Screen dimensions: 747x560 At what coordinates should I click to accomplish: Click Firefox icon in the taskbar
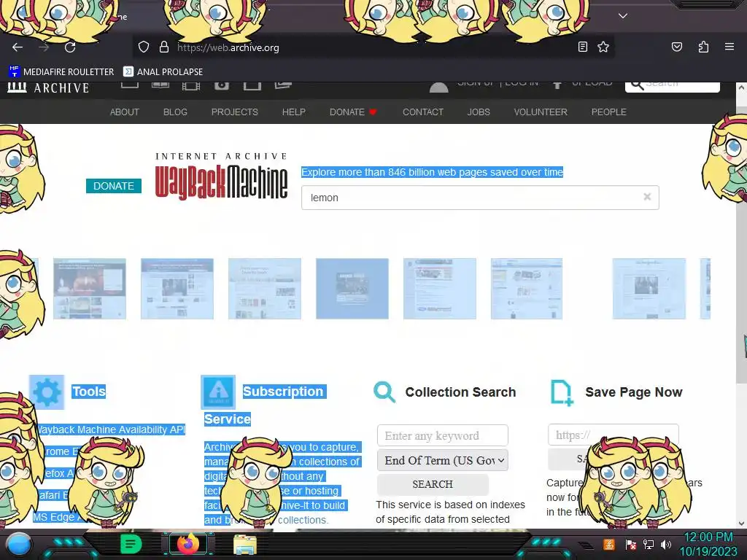[x=188, y=544]
